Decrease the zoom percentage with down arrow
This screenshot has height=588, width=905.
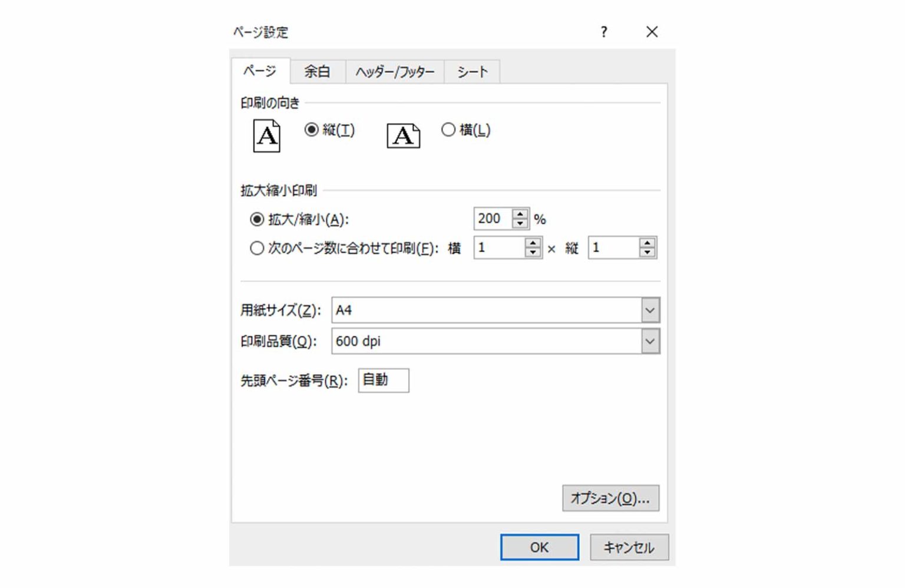click(520, 224)
